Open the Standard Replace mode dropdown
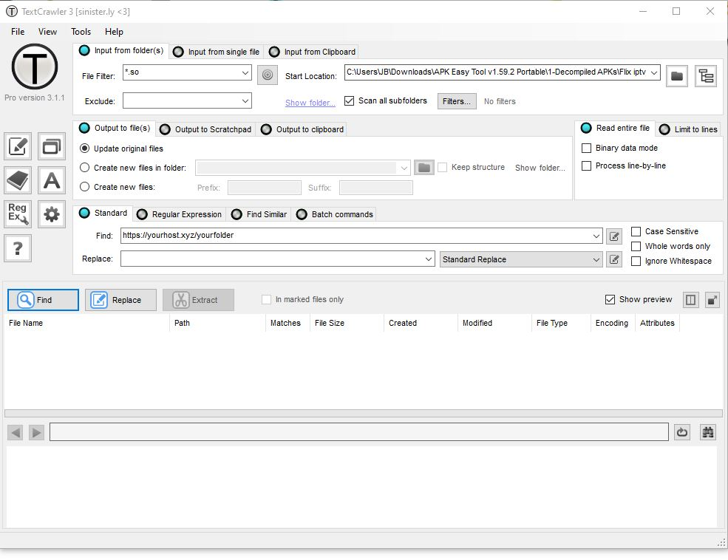Viewport: 728px width, 560px height. (x=596, y=260)
